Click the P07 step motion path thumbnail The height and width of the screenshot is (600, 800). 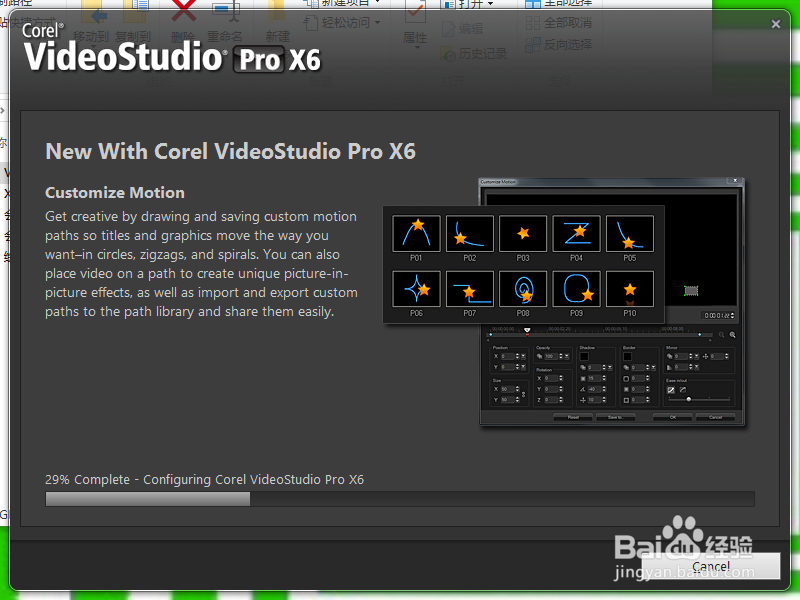(469, 289)
